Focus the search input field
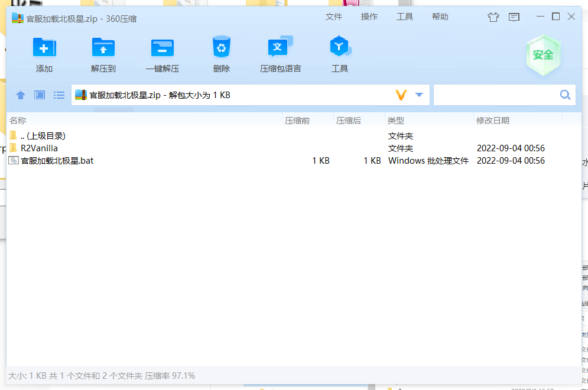Viewport: 588px width, 390px height. click(x=496, y=95)
